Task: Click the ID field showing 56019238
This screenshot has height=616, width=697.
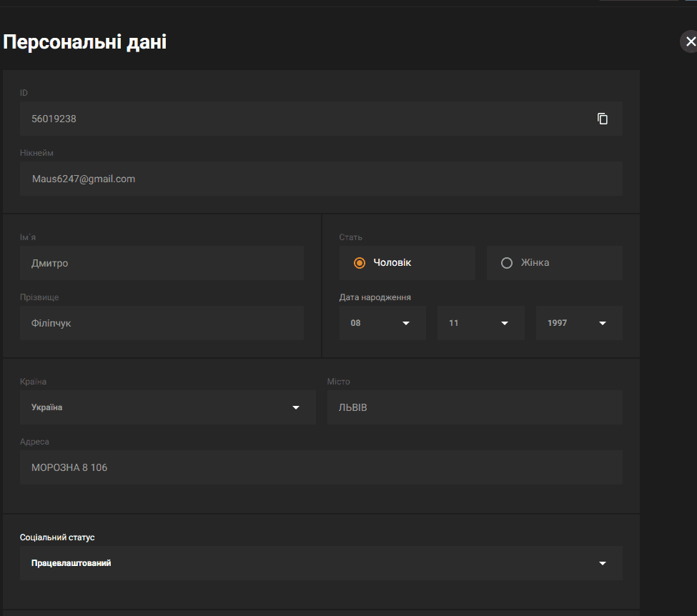Action: click(x=321, y=119)
